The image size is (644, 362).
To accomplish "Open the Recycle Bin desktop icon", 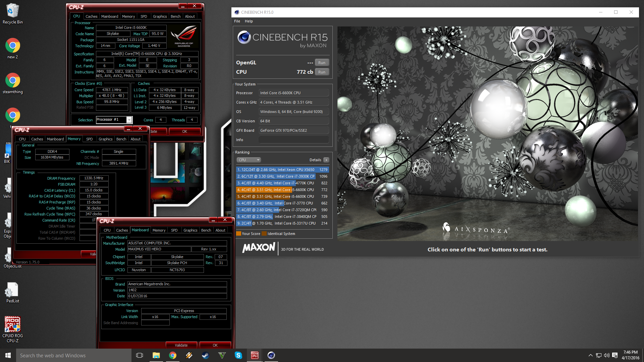I will tap(13, 14).
